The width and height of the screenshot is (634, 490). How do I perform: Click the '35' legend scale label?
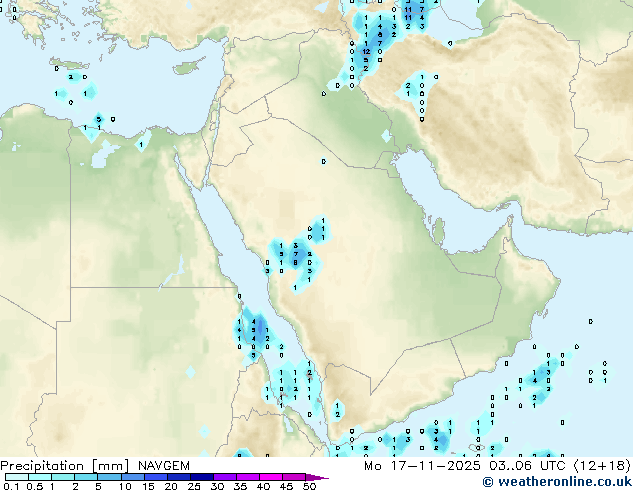(241, 486)
